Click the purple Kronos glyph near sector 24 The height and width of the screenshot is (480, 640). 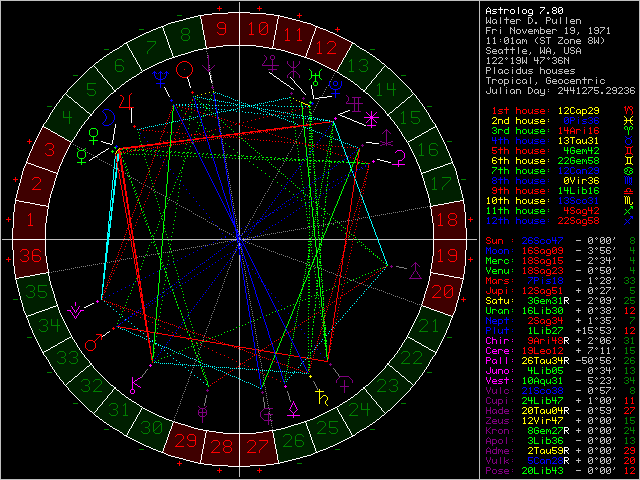coord(345,384)
